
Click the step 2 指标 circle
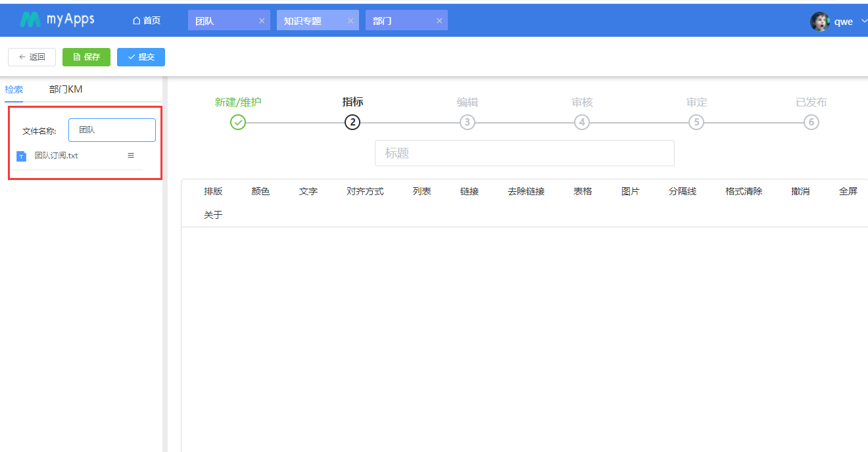click(352, 122)
